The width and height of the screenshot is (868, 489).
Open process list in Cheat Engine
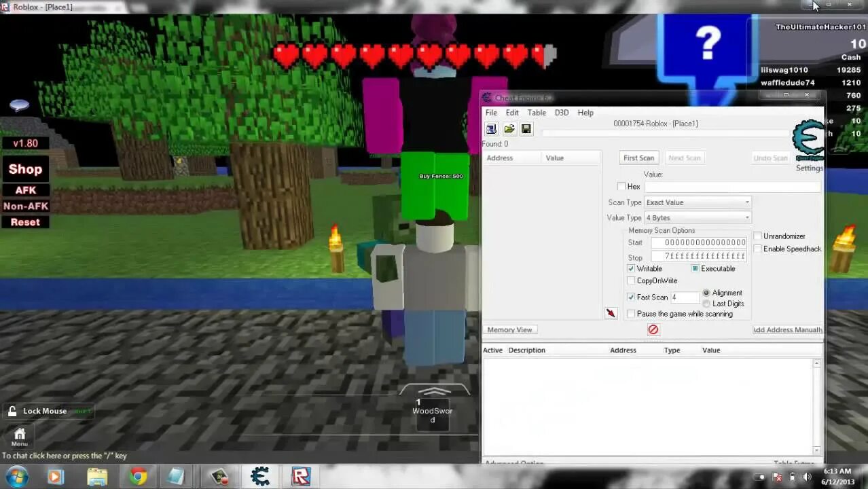[x=491, y=129]
